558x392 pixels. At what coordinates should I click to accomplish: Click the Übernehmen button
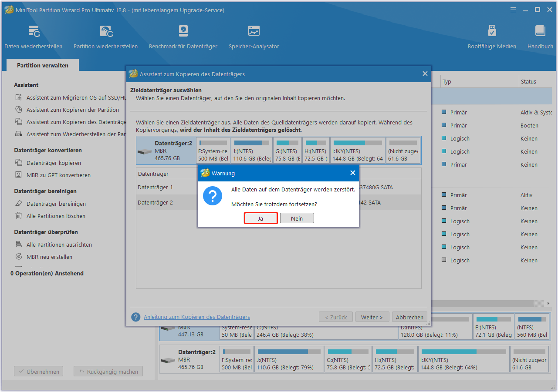click(x=39, y=372)
